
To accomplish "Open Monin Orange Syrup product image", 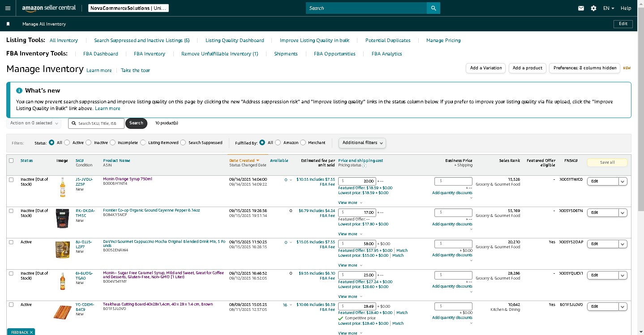I will click(x=62, y=187).
